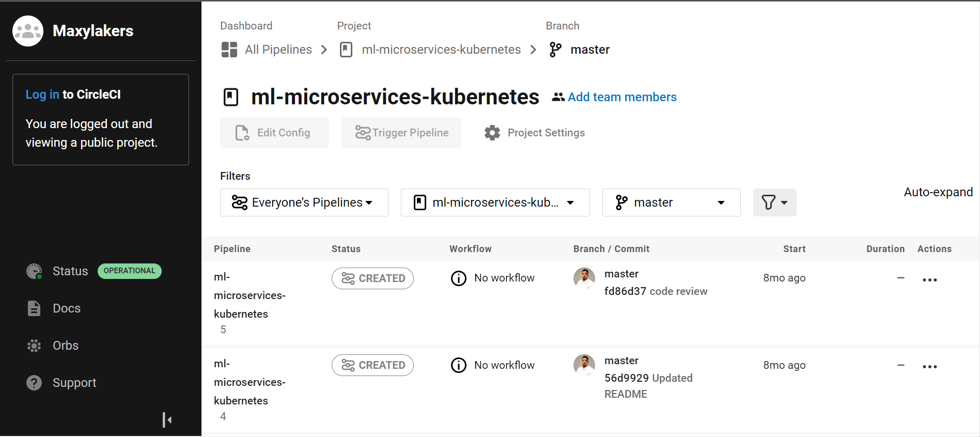This screenshot has height=437, width=980.
Task: Go to Orbs in the sidebar
Action: pos(65,346)
